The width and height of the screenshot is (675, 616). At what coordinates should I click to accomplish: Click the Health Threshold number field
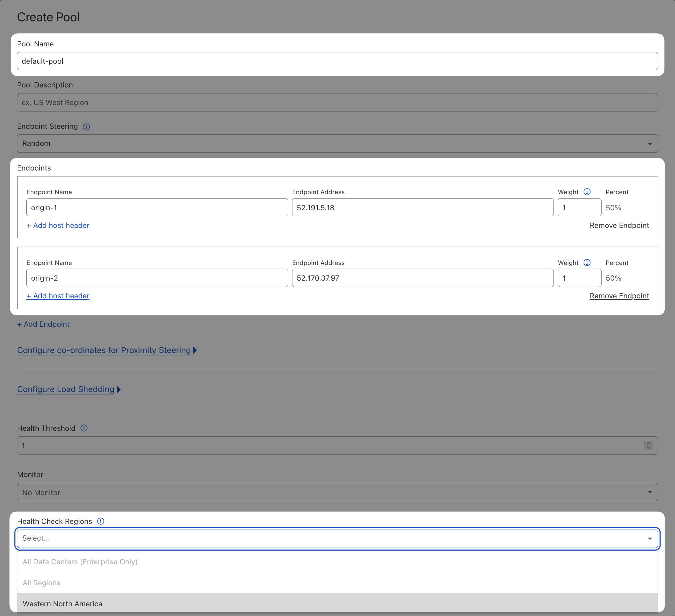[337, 445]
